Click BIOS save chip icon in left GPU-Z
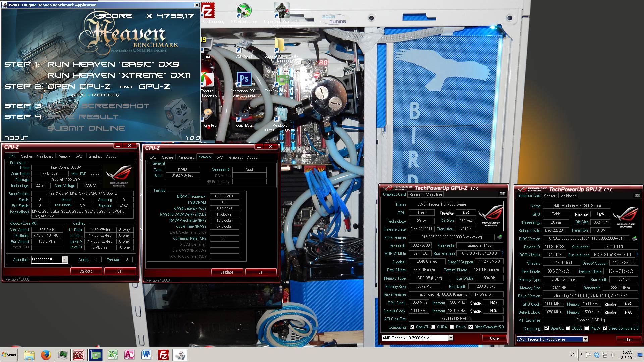 500,237
